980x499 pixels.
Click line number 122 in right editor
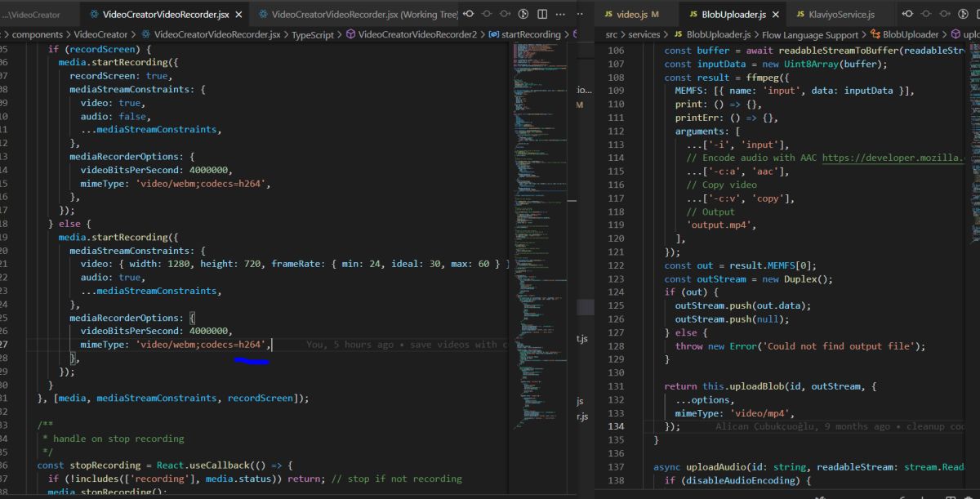pos(615,265)
